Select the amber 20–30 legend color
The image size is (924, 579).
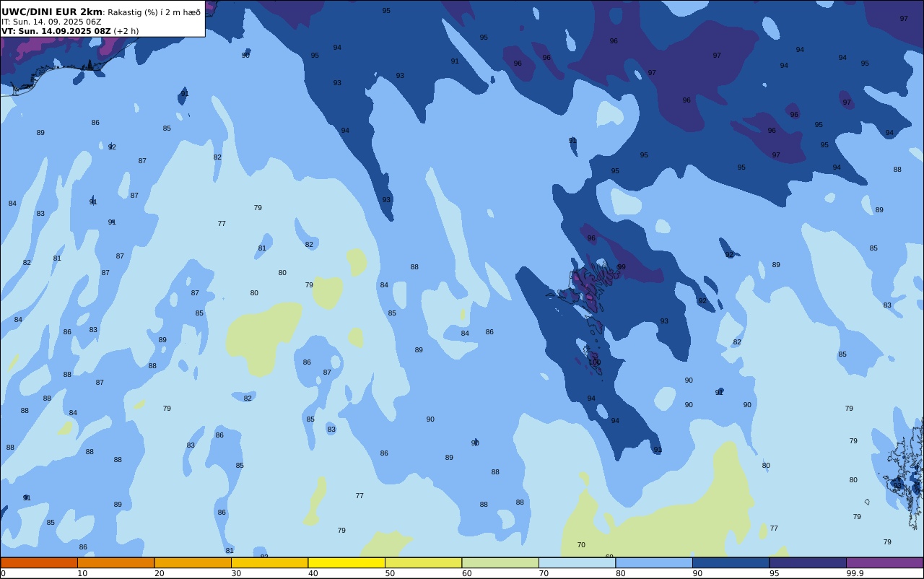193,562
